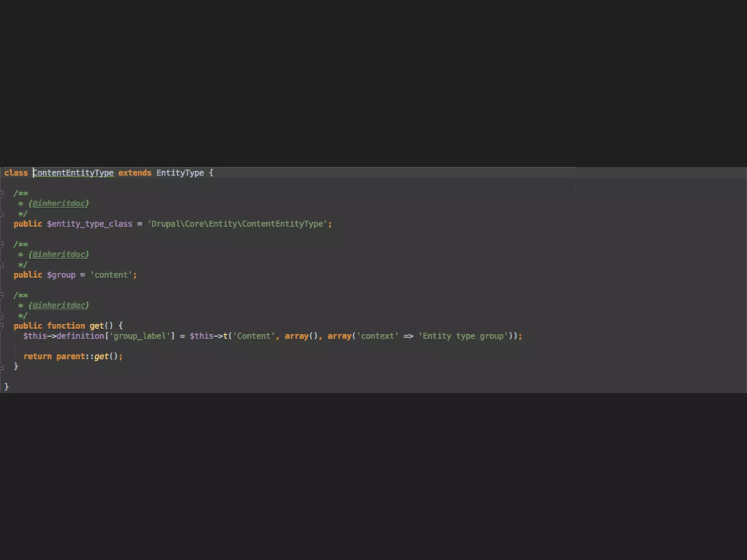Click the extends keyword
This screenshot has height=560, width=747.
[135, 173]
